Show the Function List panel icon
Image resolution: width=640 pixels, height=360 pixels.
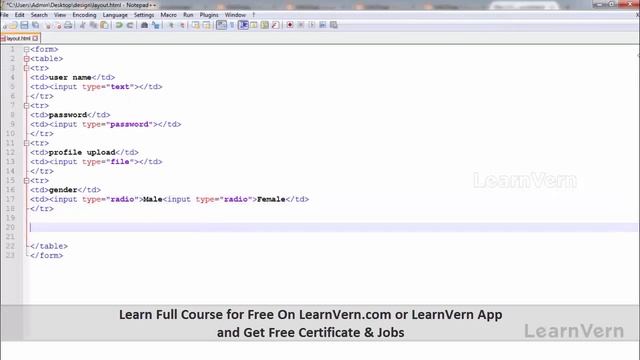point(276,25)
